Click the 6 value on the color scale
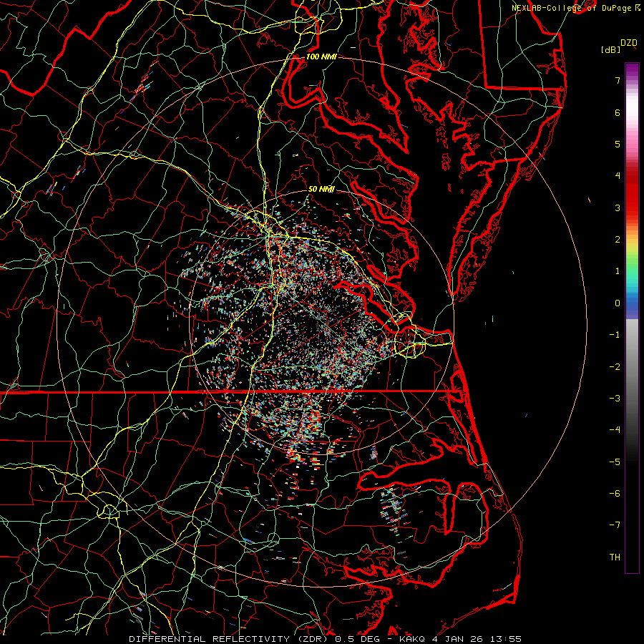Viewport: 644px width, 644px height. coord(618,112)
